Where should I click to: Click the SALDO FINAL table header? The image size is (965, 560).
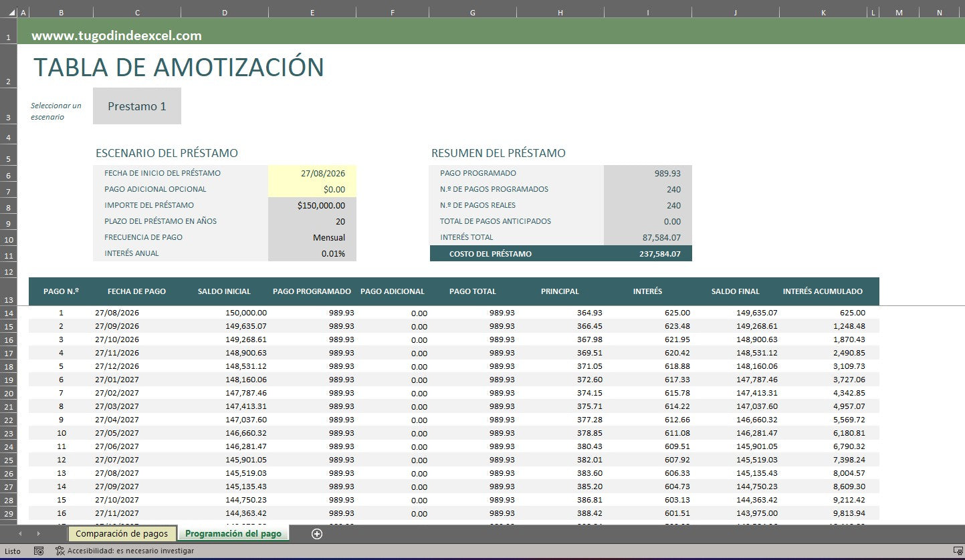tap(736, 291)
